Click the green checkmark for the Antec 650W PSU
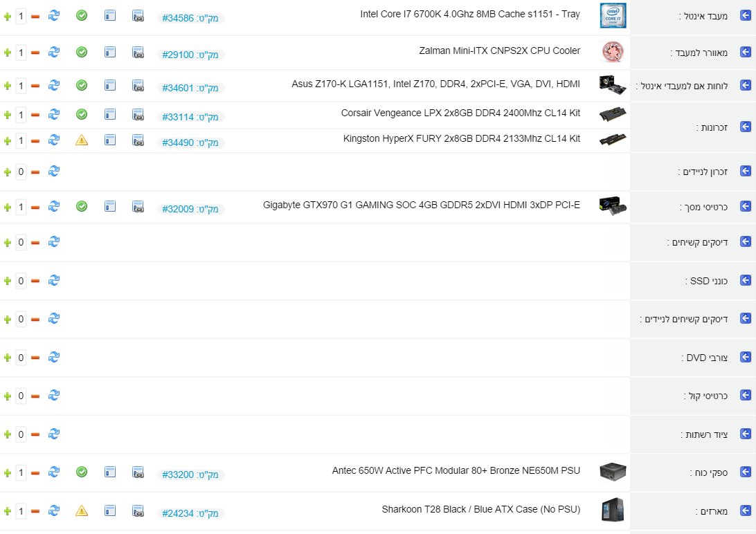This screenshot has width=756, height=534. pos(82,472)
